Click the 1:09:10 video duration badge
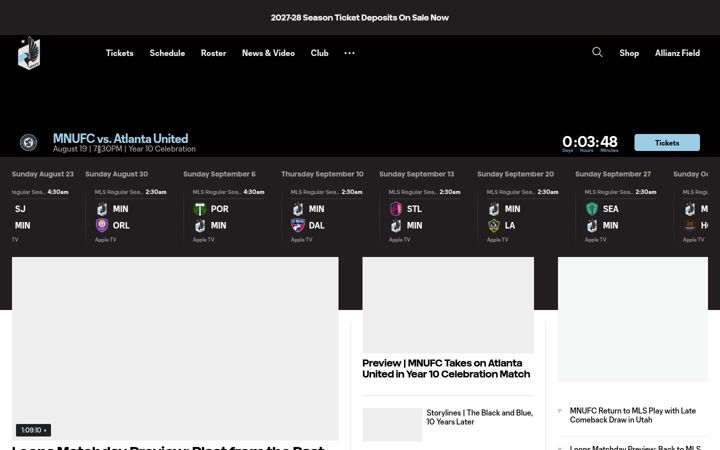 pyautogui.click(x=34, y=430)
